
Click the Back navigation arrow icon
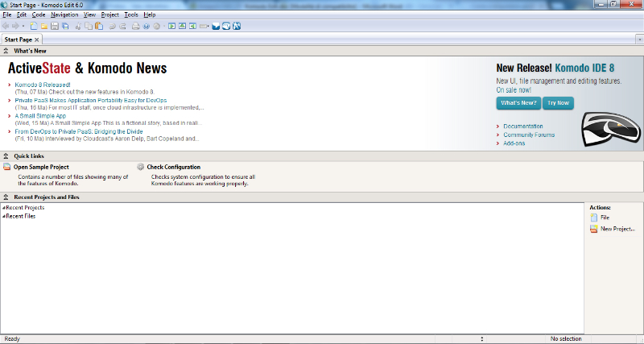pos(6,26)
